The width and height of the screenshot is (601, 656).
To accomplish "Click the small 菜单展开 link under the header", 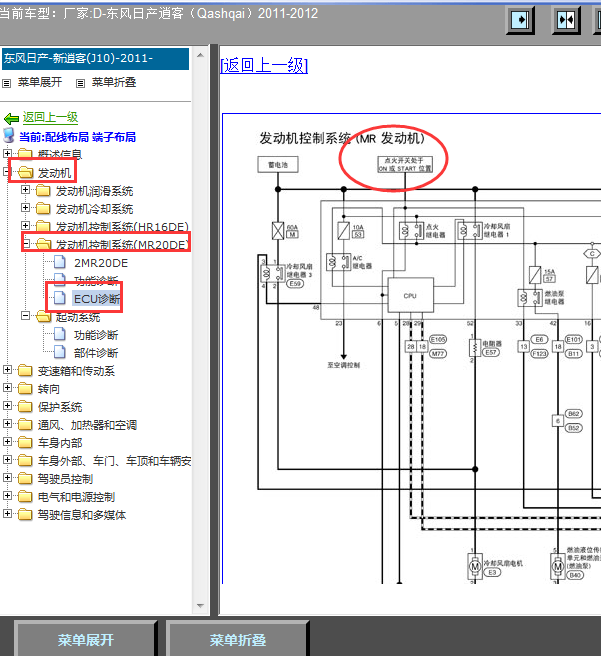I will pyautogui.click(x=40, y=82).
